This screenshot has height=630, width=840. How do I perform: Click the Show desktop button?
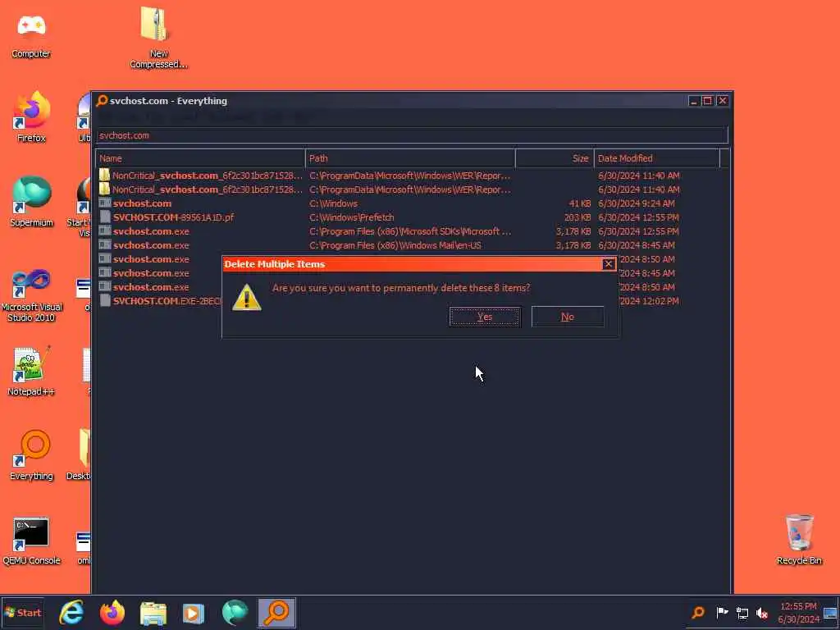(x=831, y=613)
